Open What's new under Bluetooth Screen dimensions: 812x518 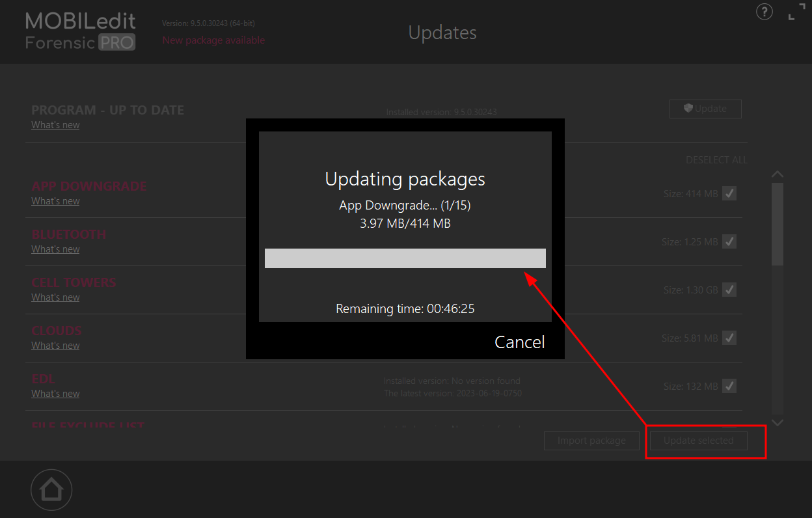(x=55, y=249)
